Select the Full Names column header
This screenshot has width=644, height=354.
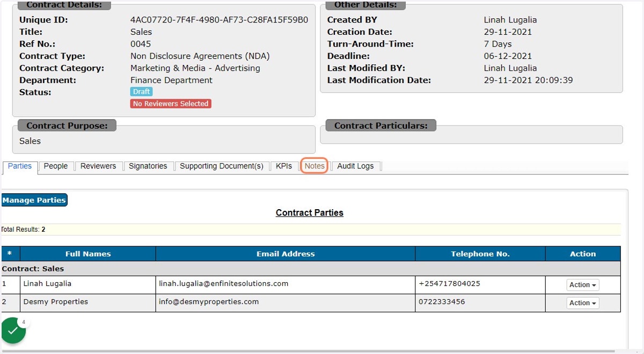88,254
